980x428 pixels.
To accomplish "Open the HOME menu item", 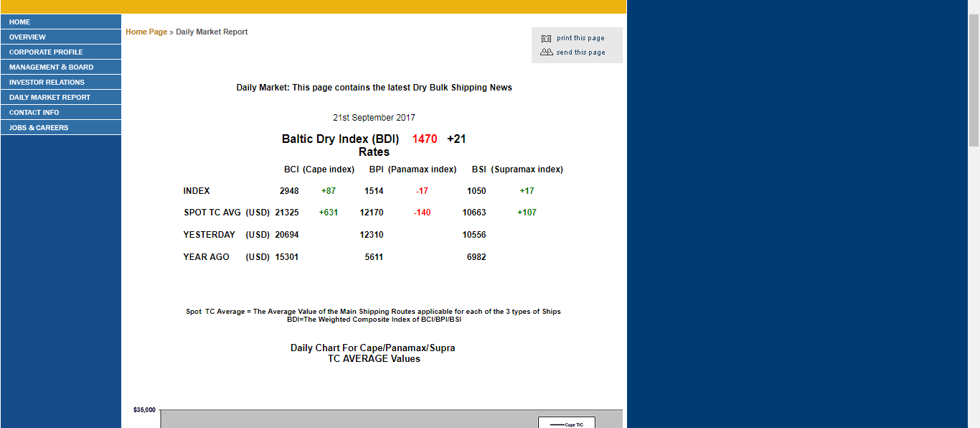I will pyautogui.click(x=61, y=22).
